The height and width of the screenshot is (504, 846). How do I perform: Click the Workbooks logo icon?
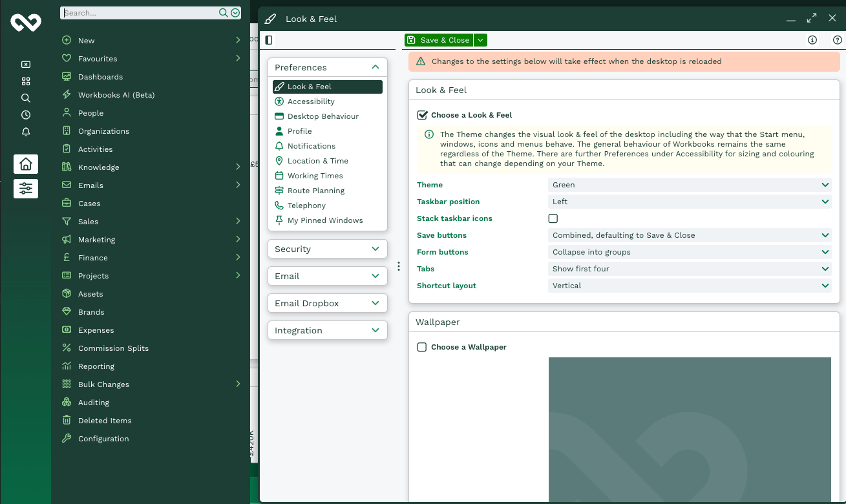(x=26, y=23)
